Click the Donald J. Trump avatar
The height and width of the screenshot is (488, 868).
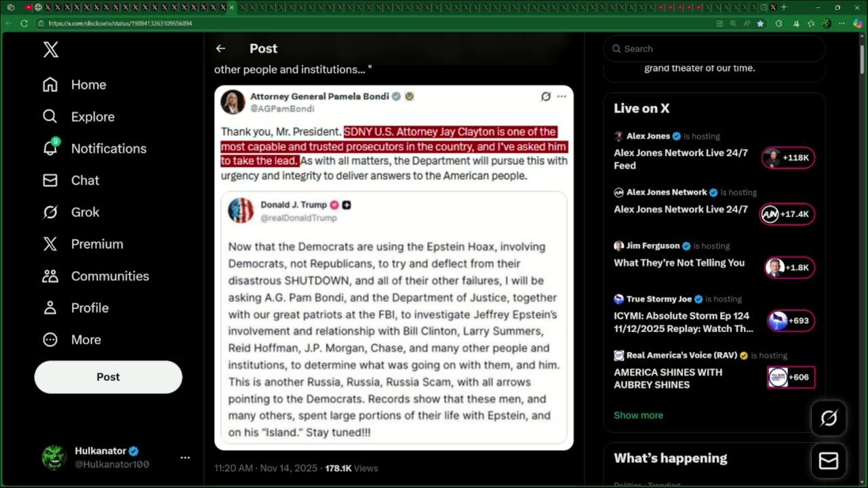[241, 211]
